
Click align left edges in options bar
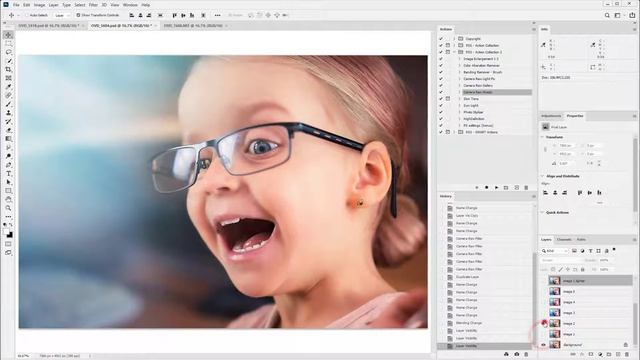(x=132, y=15)
